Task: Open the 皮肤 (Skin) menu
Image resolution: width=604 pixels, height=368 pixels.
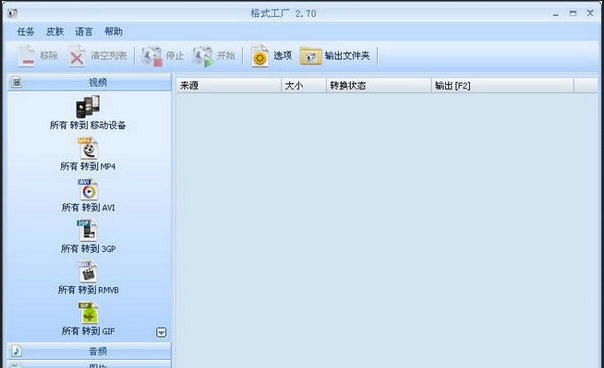Action: pyautogui.click(x=55, y=32)
